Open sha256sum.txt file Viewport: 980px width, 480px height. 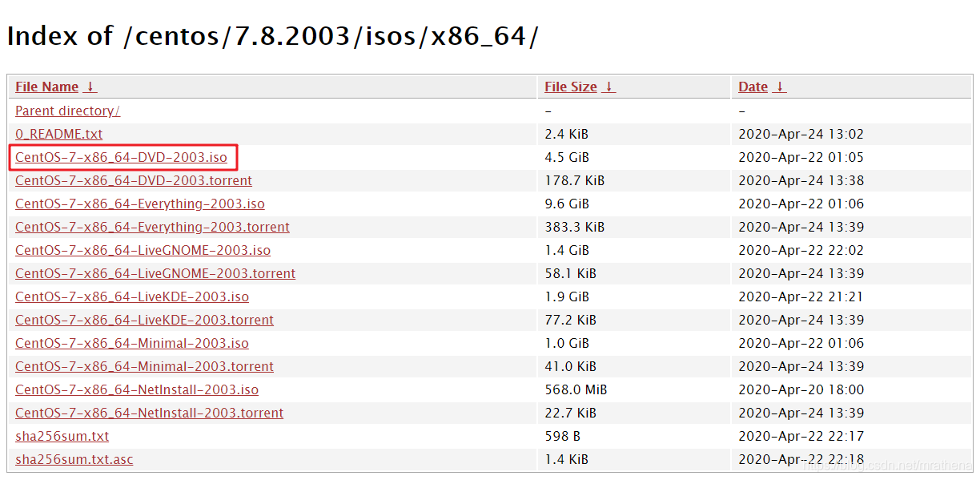62,436
